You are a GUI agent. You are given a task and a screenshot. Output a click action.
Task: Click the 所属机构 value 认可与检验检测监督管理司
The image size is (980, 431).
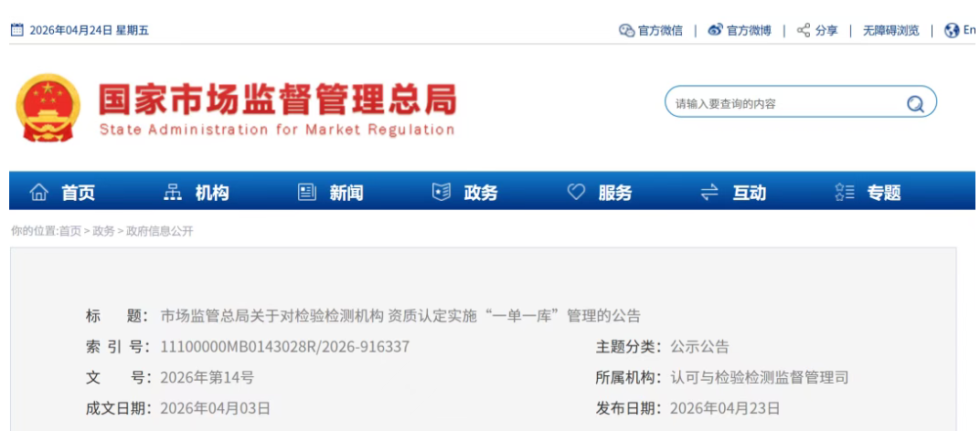coord(760,378)
